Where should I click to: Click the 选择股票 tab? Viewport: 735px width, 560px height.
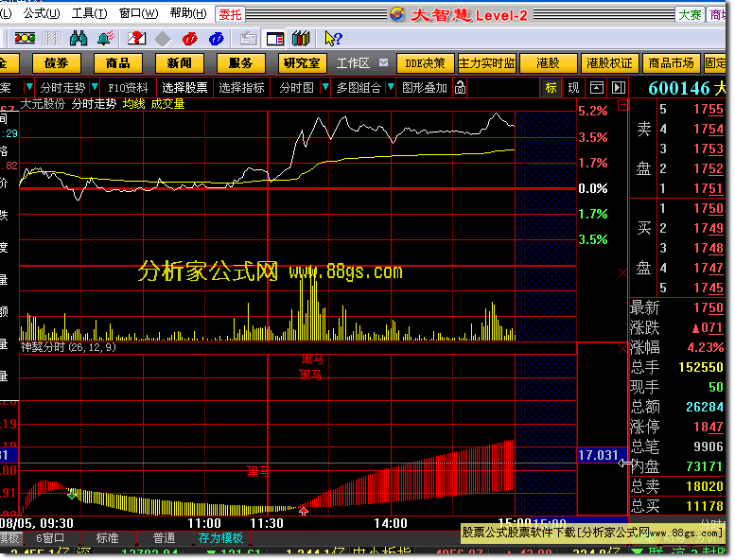[184, 88]
